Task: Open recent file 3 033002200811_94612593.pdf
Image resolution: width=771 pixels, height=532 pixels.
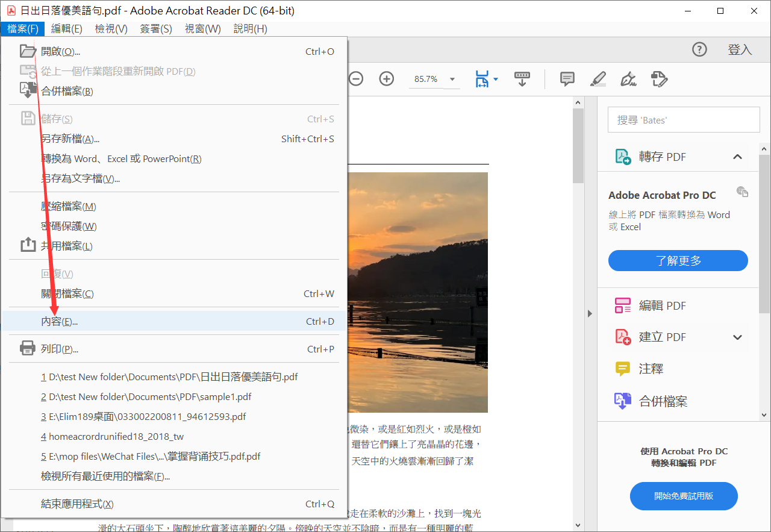Action: pyautogui.click(x=174, y=417)
